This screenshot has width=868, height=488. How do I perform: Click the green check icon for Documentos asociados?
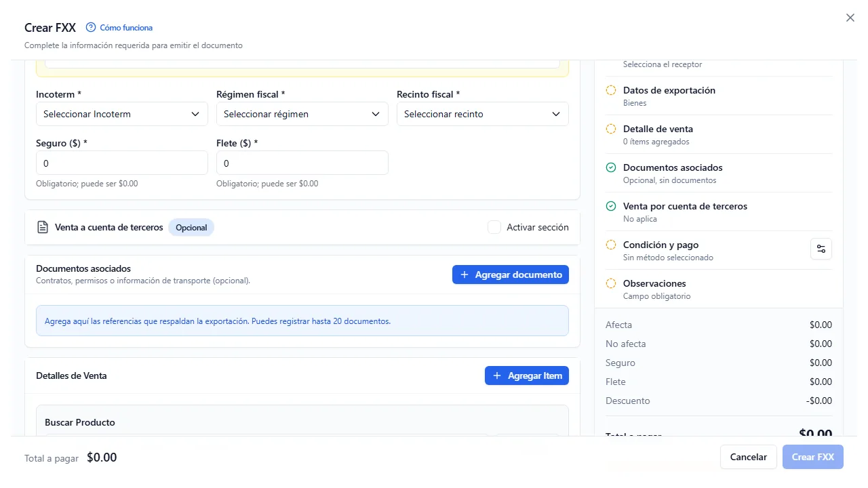point(611,167)
